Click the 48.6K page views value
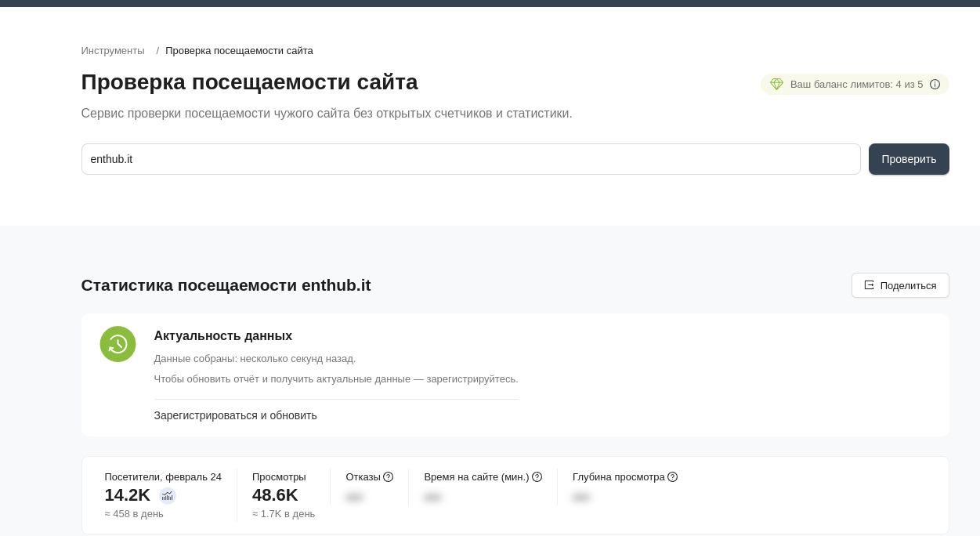 pos(275,495)
